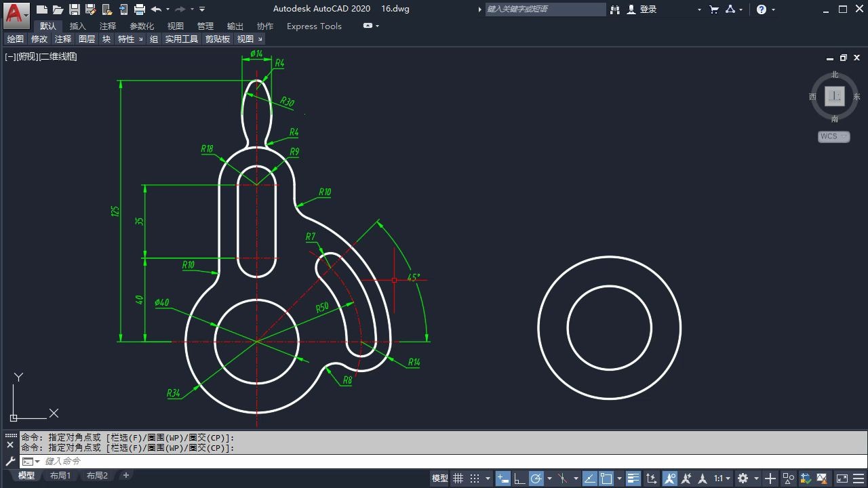Click the binoculars search icon
This screenshot has width=868, height=488.
click(x=615, y=9)
